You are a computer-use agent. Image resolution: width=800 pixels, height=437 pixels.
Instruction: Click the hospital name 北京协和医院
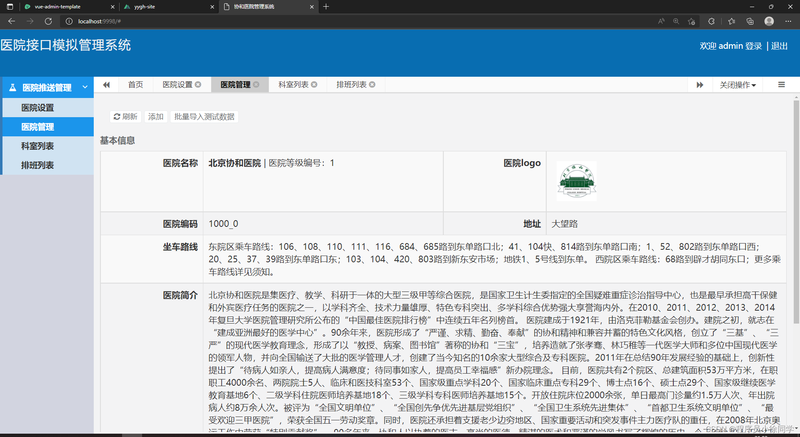click(x=235, y=163)
